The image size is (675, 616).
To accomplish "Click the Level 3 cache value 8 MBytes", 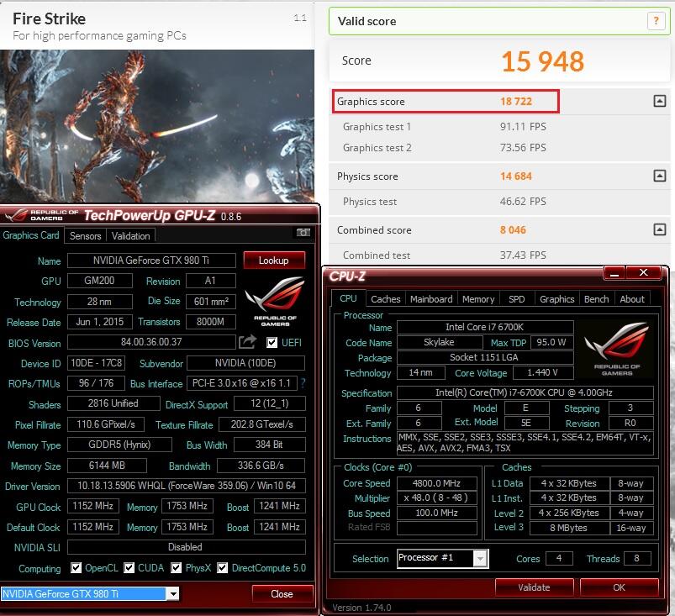I will point(569,528).
